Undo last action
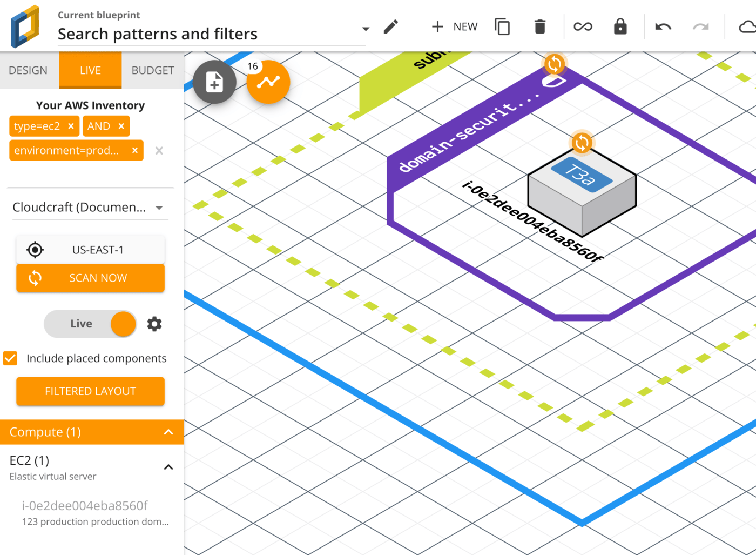The height and width of the screenshot is (555, 756). point(663,26)
